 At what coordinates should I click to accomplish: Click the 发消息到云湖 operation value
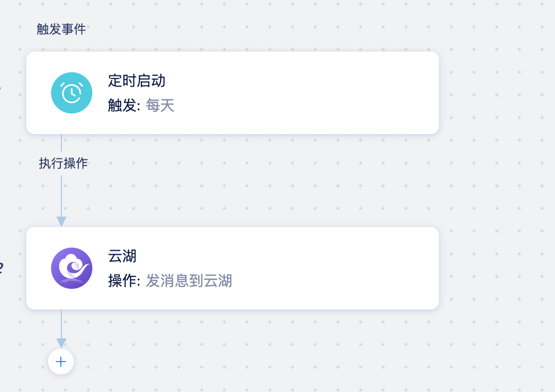(x=189, y=281)
